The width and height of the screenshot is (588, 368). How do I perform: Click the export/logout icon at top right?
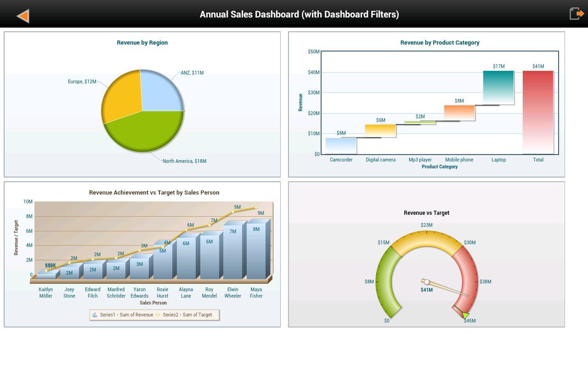point(577,13)
